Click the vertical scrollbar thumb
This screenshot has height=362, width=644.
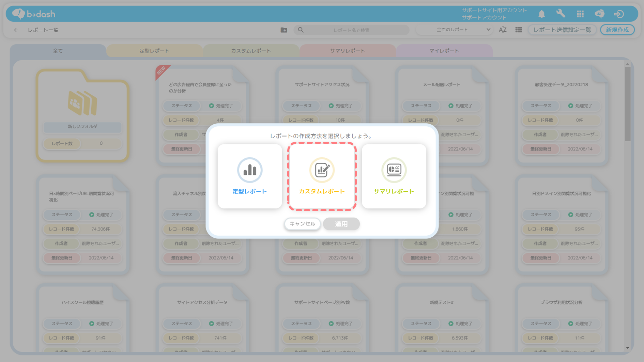coord(628,104)
